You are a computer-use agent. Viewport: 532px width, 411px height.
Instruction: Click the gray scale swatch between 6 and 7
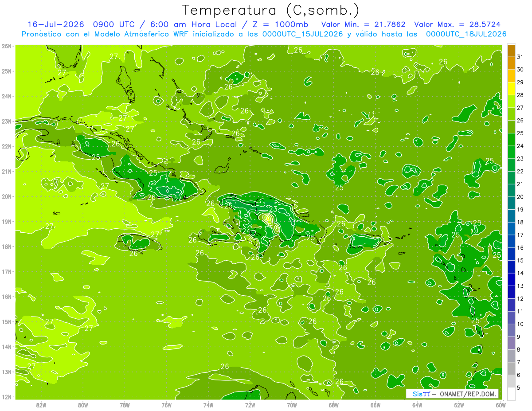(x=511, y=368)
